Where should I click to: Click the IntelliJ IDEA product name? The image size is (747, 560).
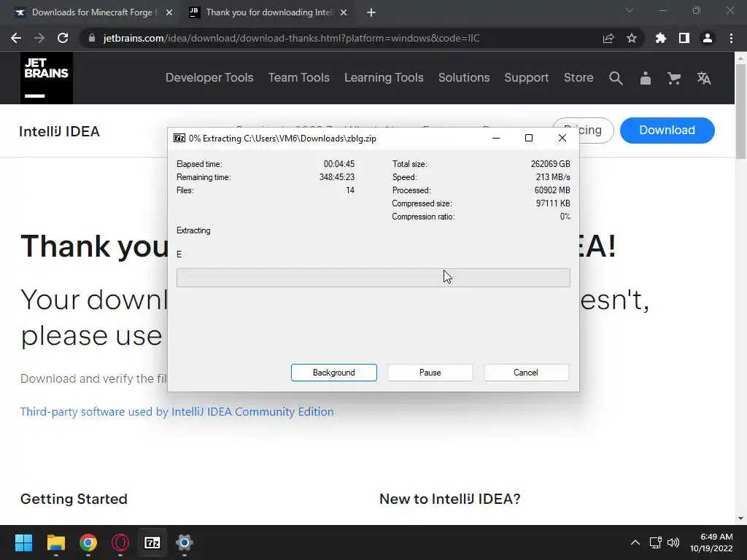(60, 131)
